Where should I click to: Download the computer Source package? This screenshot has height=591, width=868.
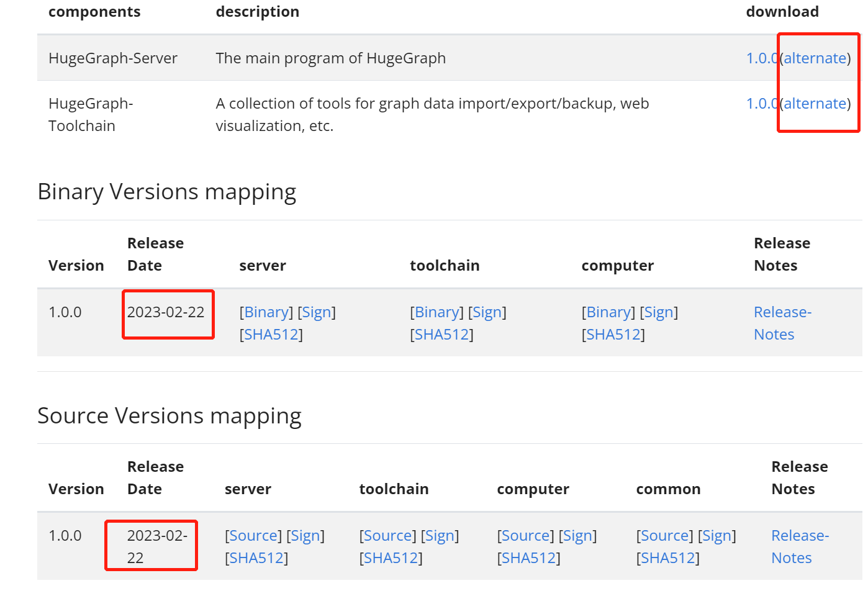click(526, 535)
